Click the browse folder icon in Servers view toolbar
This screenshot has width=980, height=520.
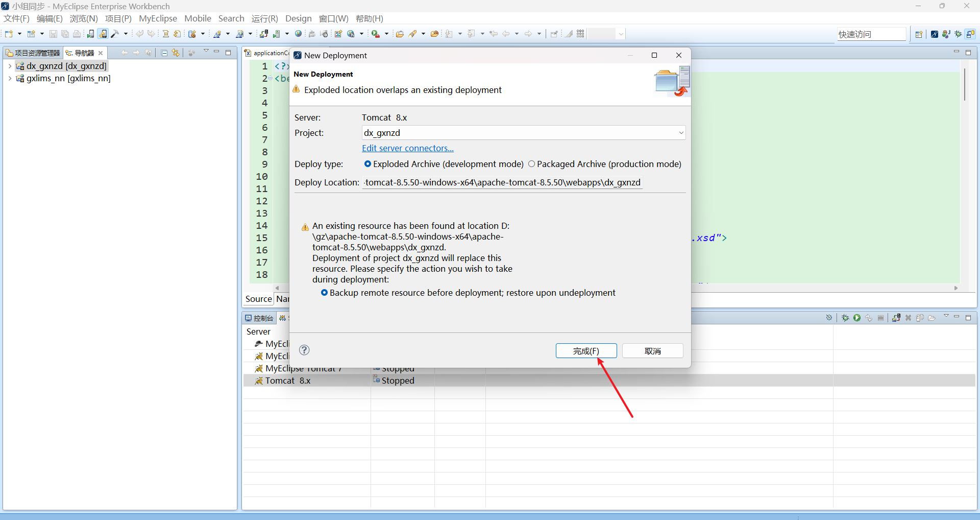(x=932, y=318)
